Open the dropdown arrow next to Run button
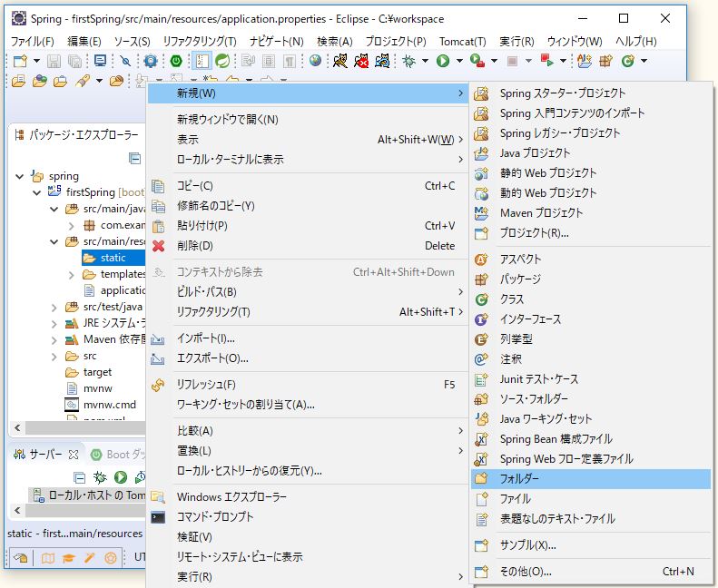 pyautogui.click(x=458, y=61)
